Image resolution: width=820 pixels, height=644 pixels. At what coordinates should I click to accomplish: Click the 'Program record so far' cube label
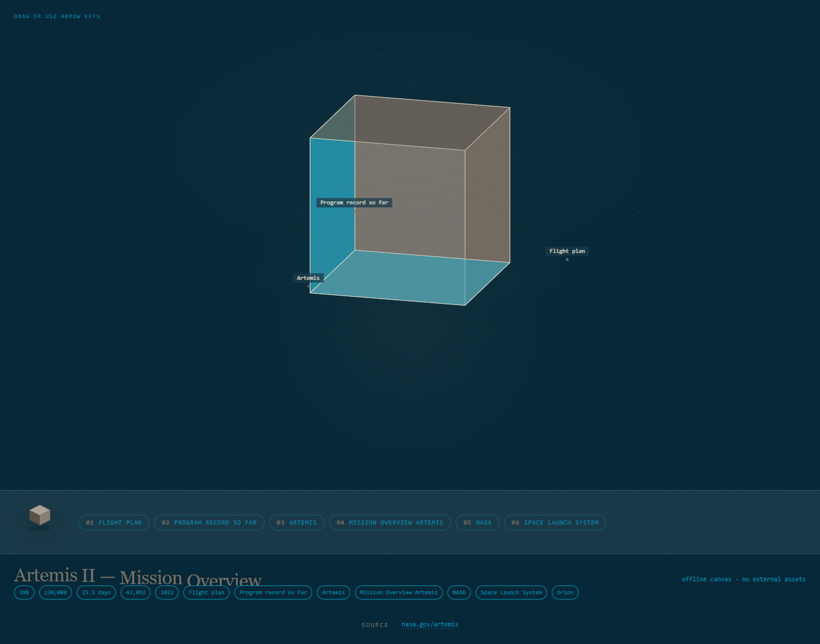(x=354, y=203)
